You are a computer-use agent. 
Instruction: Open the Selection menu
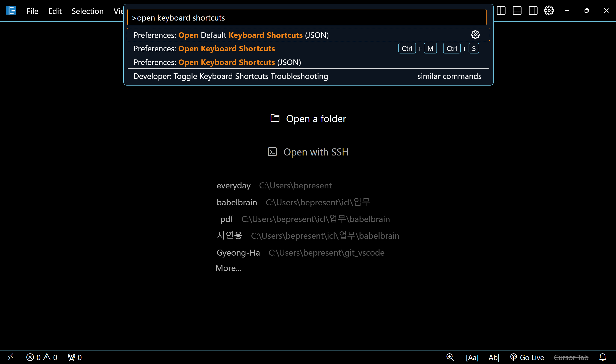click(x=87, y=11)
